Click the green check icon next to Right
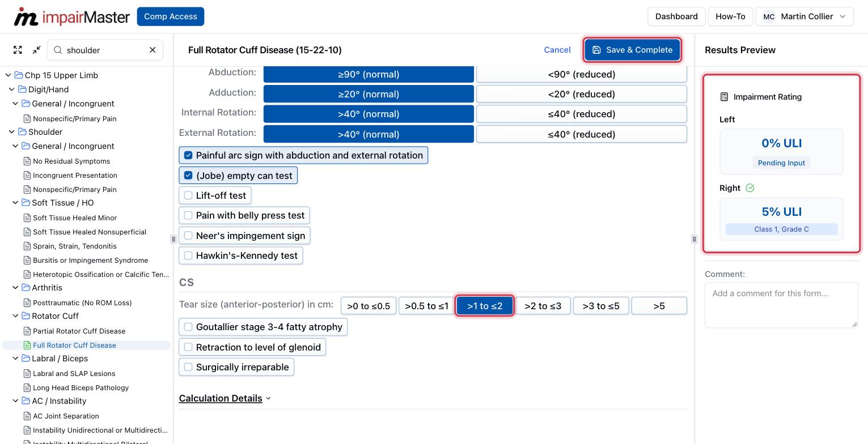 (x=750, y=188)
